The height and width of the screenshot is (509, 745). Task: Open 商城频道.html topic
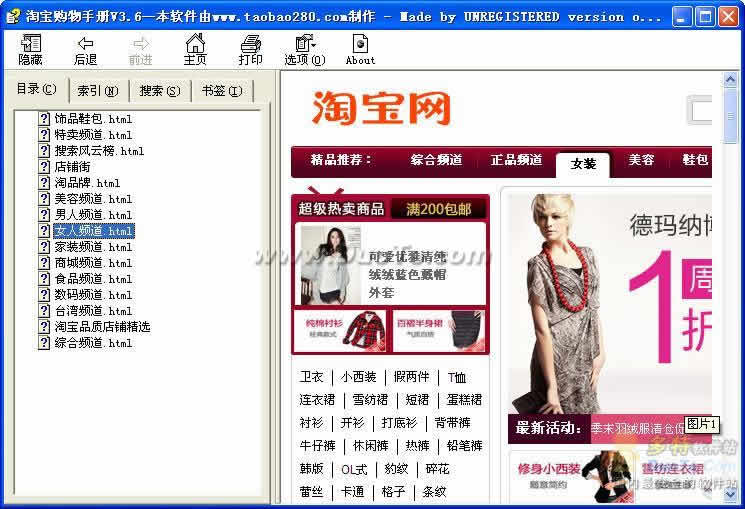(93, 263)
